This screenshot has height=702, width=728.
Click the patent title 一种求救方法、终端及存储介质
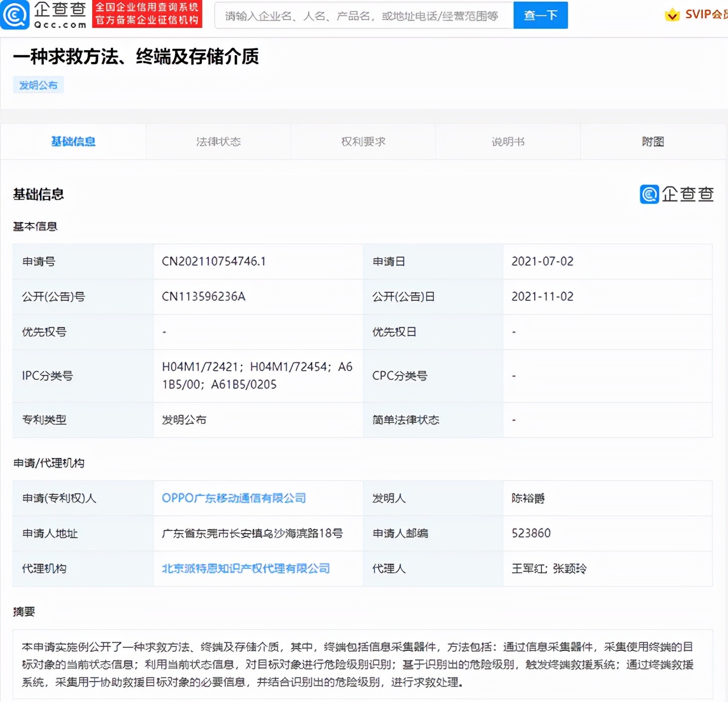tap(136, 57)
